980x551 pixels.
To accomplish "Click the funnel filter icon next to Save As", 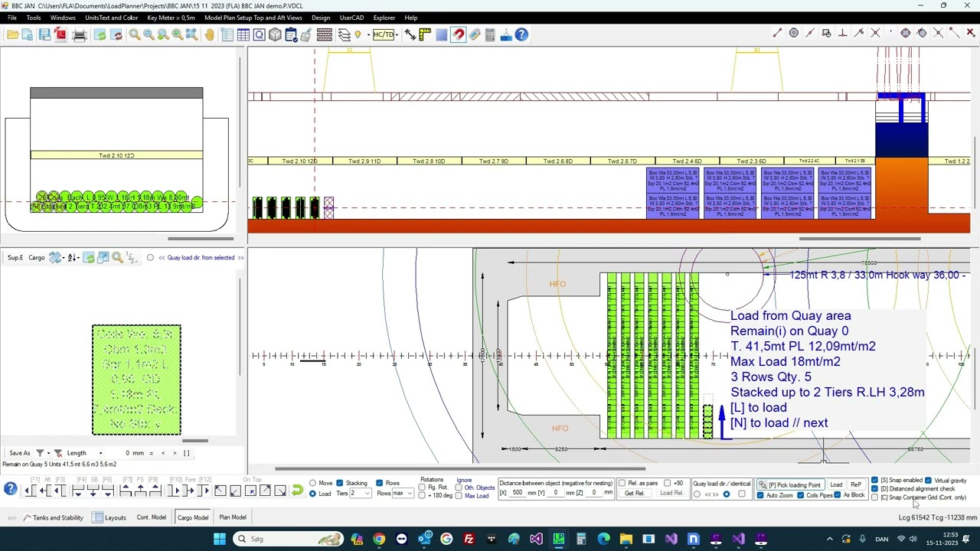I will click(x=40, y=453).
